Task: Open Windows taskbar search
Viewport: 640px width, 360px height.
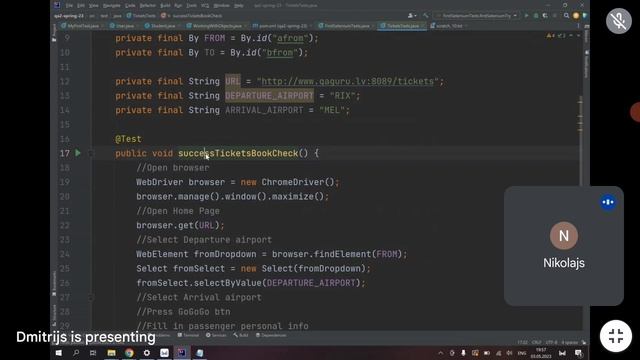Action: pyautogui.click(x=76, y=353)
